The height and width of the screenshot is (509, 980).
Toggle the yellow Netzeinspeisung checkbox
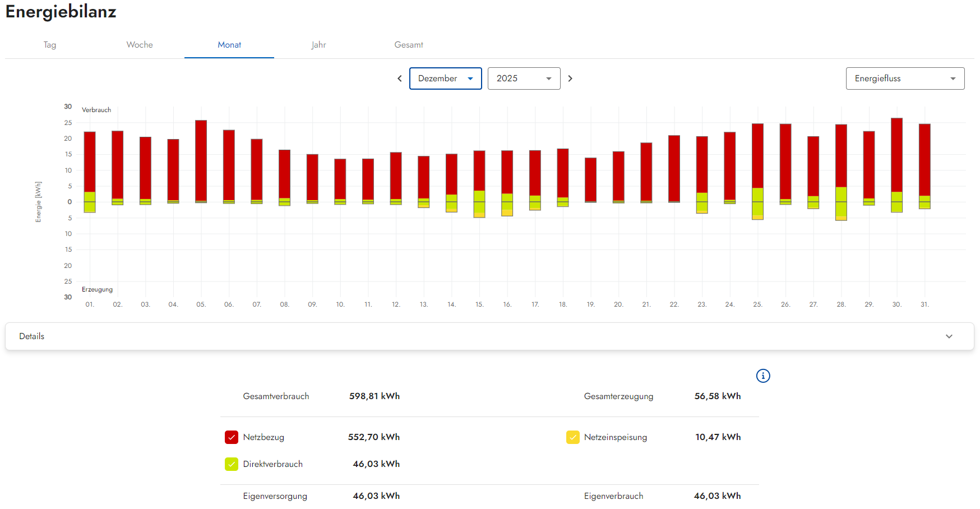572,437
